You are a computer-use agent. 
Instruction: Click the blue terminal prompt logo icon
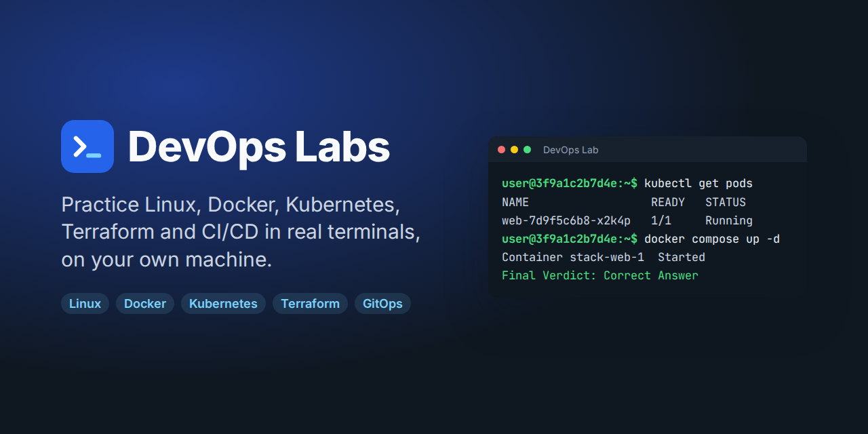(x=87, y=146)
